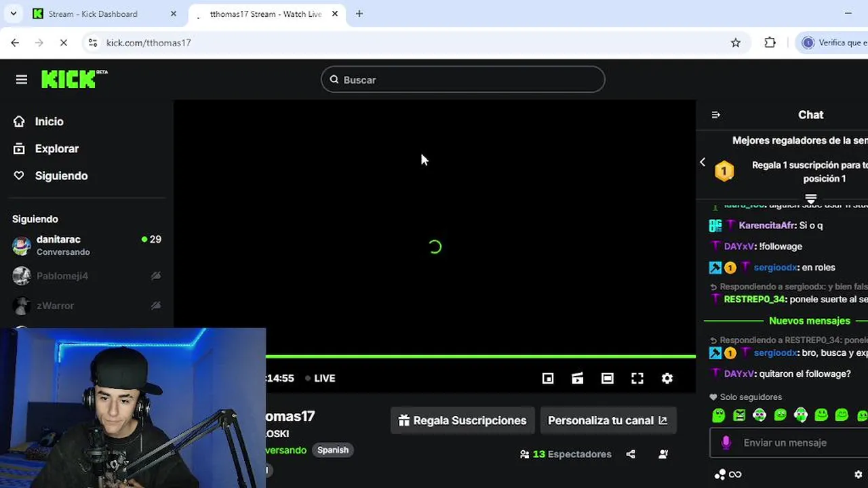Click the Spanish language tag
868x488 pixels.
[333, 450]
